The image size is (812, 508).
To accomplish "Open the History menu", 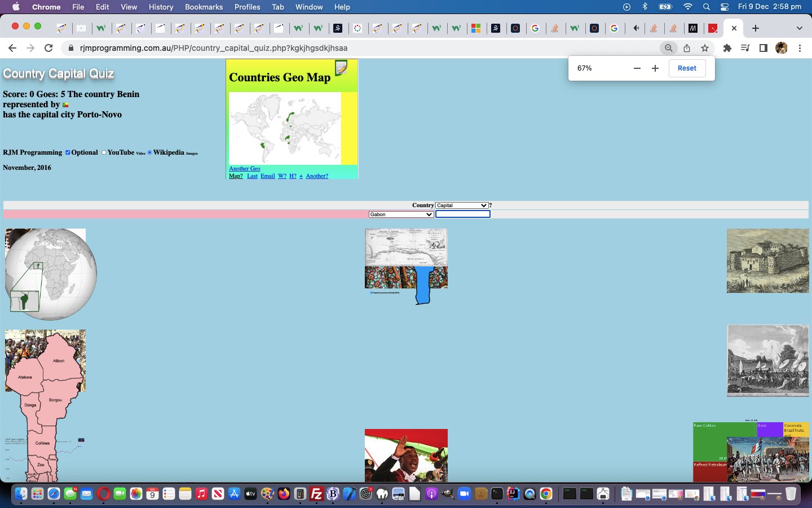I will (161, 7).
